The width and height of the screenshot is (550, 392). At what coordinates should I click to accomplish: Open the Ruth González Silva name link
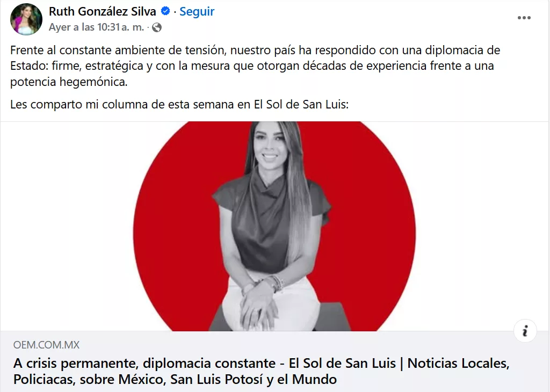[103, 12]
